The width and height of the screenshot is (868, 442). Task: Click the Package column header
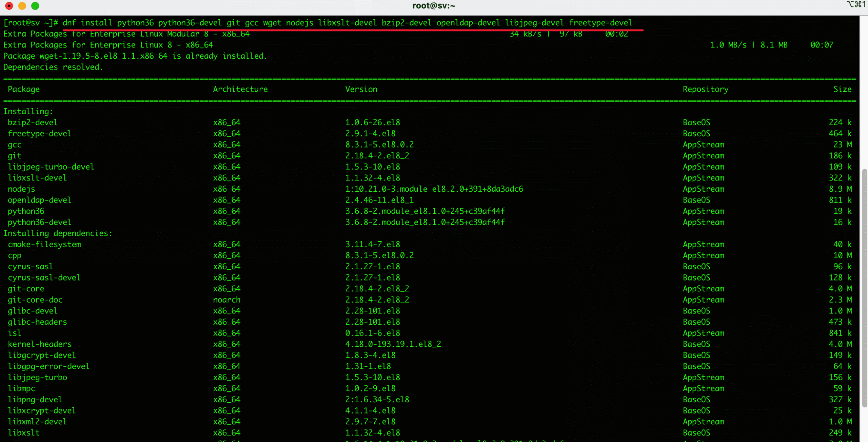[24, 89]
